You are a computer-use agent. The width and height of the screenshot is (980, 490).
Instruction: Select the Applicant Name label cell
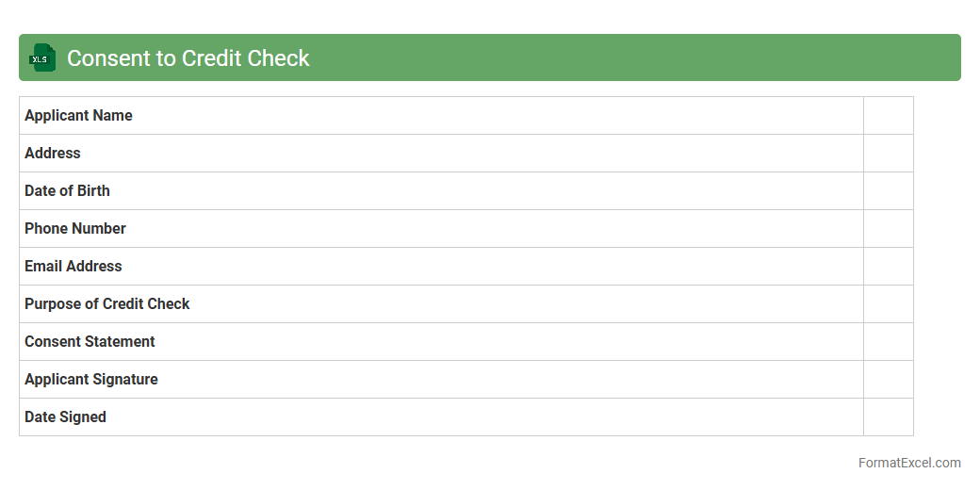[78, 116]
